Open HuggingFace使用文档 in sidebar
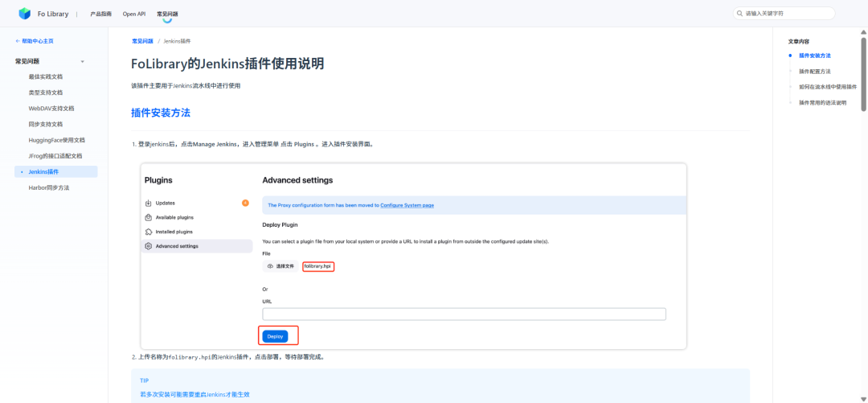The width and height of the screenshot is (868, 403). (56, 140)
